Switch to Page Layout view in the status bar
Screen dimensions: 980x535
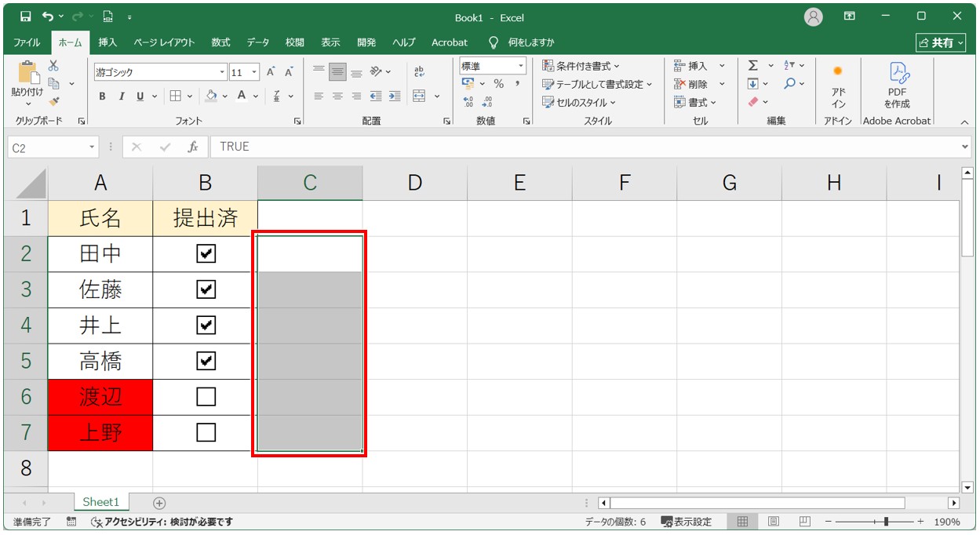tap(774, 522)
